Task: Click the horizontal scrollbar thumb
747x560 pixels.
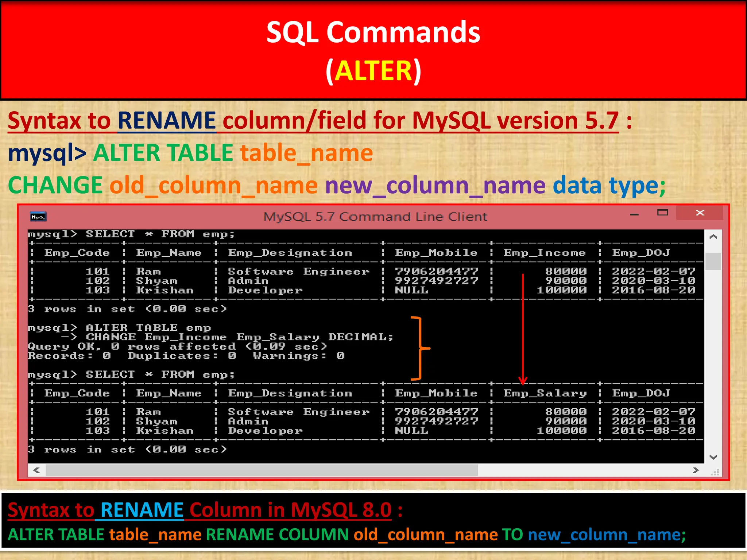Action: coord(262,470)
